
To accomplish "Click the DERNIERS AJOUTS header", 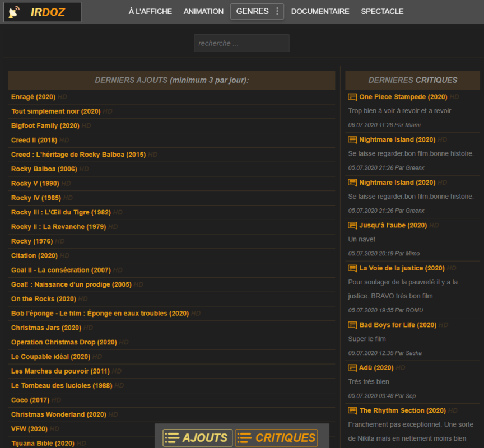I will (x=171, y=80).
